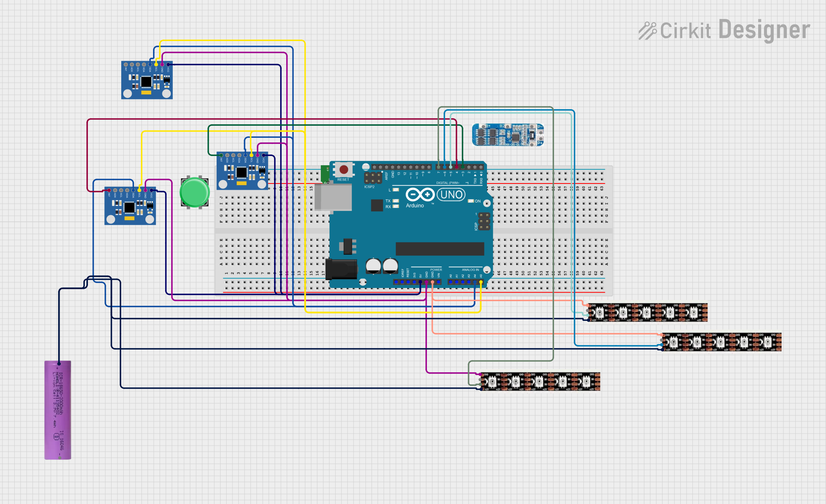
Task: Click the red RESET button on Arduino
Action: point(343,170)
